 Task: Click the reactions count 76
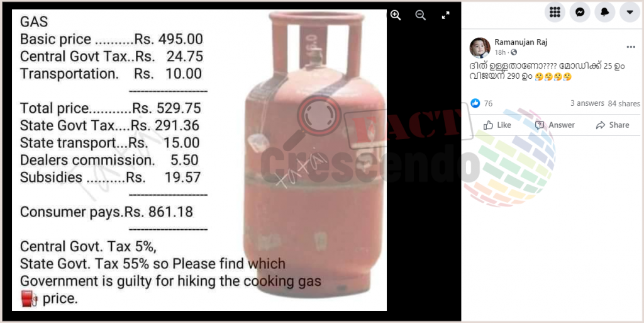(x=488, y=103)
